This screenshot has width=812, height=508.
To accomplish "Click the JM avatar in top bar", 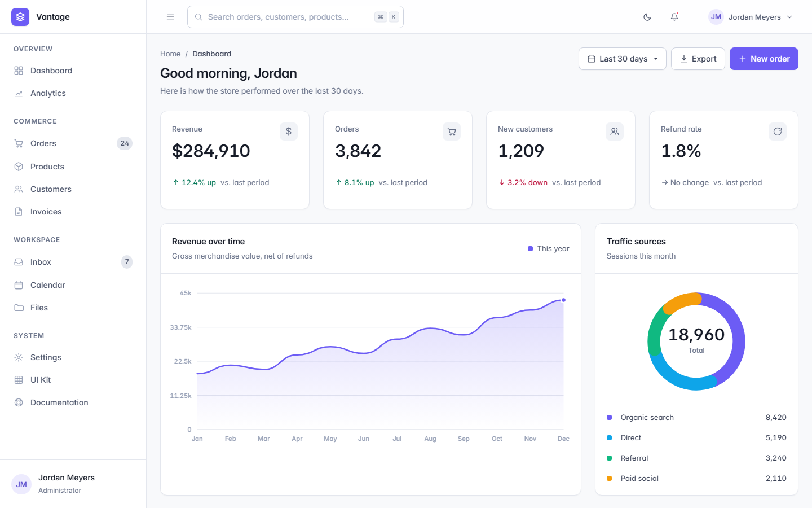I will pyautogui.click(x=716, y=17).
